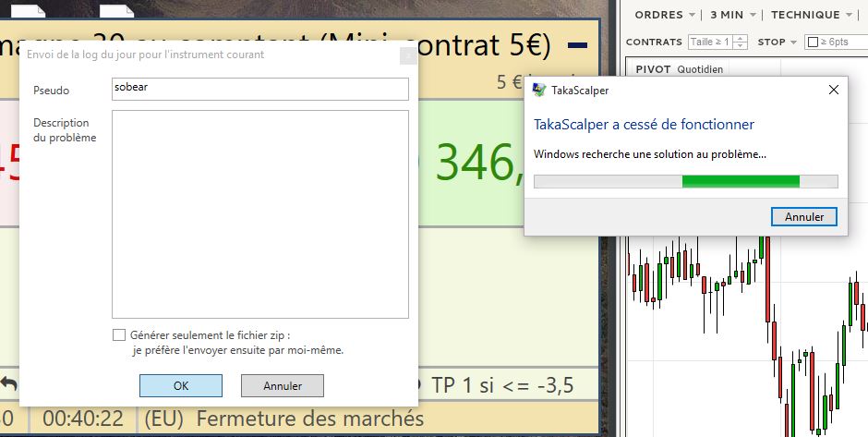Click the TakaScalper a cessé de fonctionner heading
Viewport: 868px width, 437px height.
644,124
